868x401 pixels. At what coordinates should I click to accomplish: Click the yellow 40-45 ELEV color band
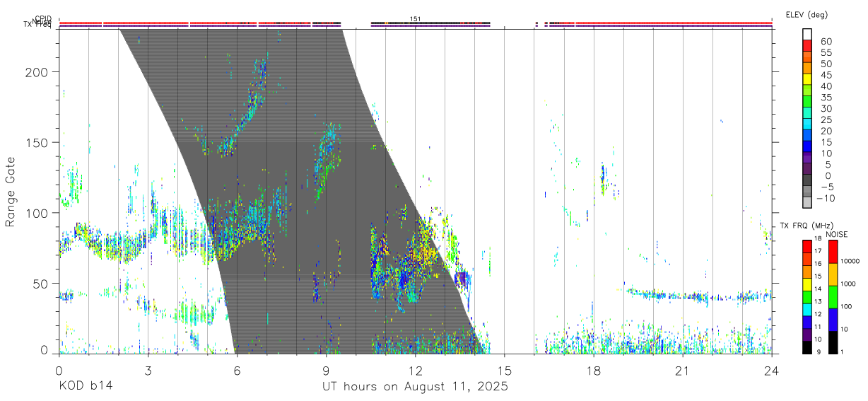click(807, 79)
